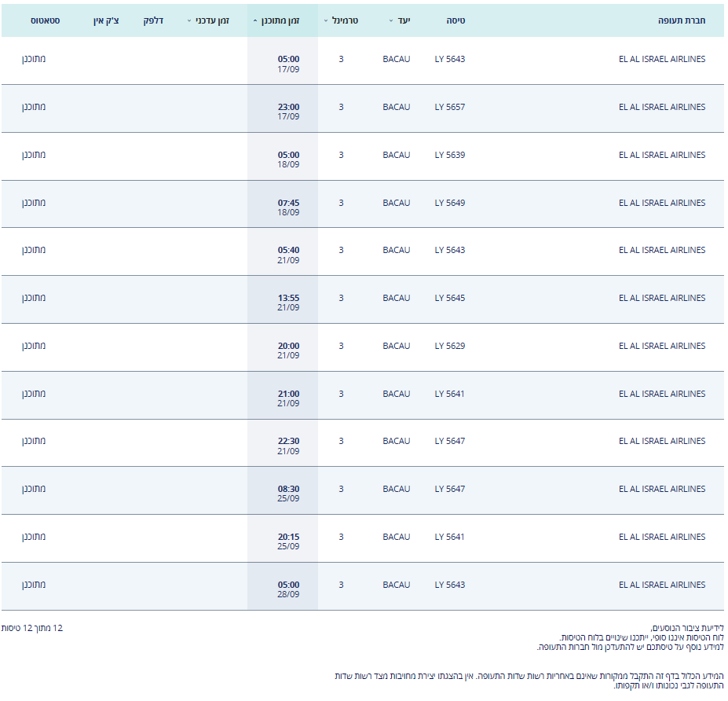Click the 07:45 18/09 scheduled time cell
This screenshot has height=701, width=728.
[287, 207]
